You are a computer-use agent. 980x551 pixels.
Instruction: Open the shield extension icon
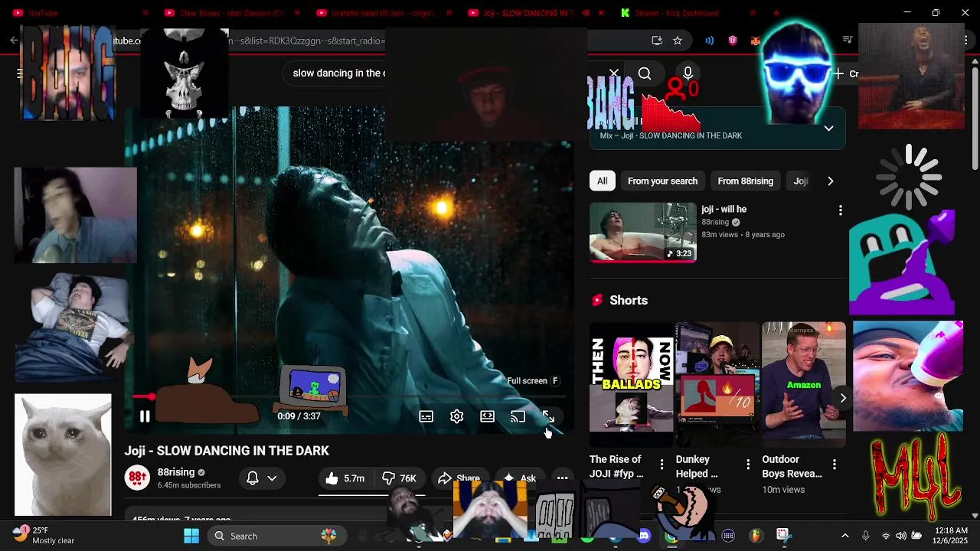click(x=733, y=41)
